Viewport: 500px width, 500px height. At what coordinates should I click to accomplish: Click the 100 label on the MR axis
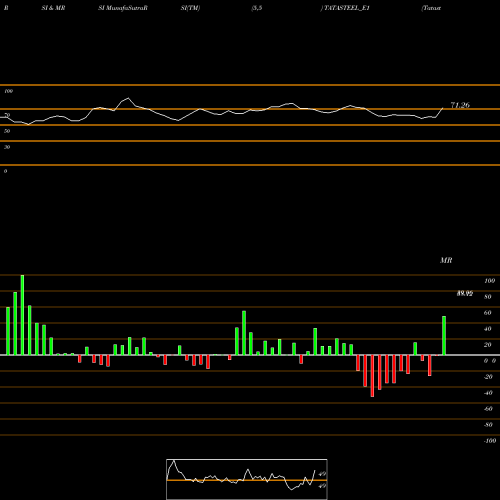pos(489,281)
